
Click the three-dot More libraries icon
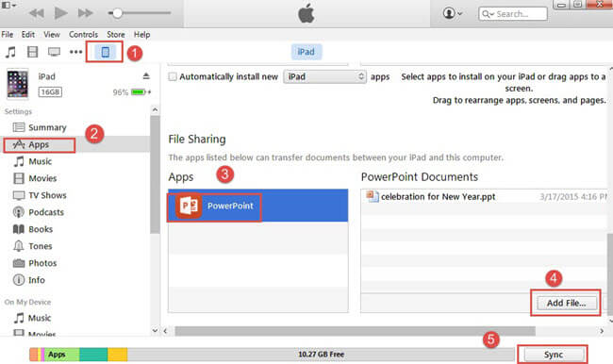(x=75, y=52)
